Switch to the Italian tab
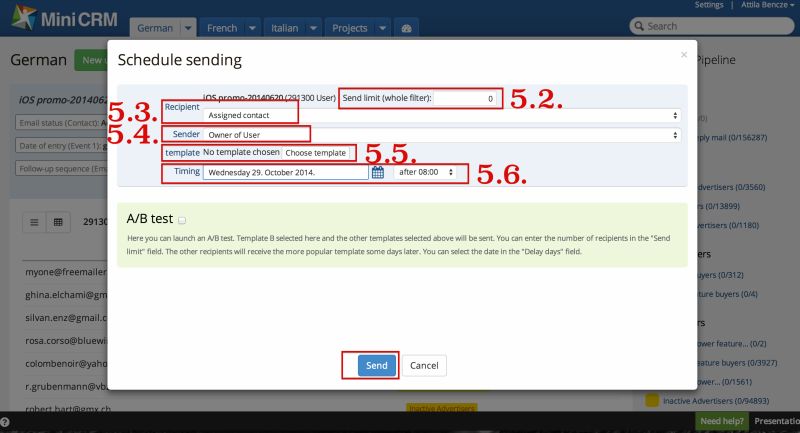This screenshot has height=433, width=800. [285, 28]
